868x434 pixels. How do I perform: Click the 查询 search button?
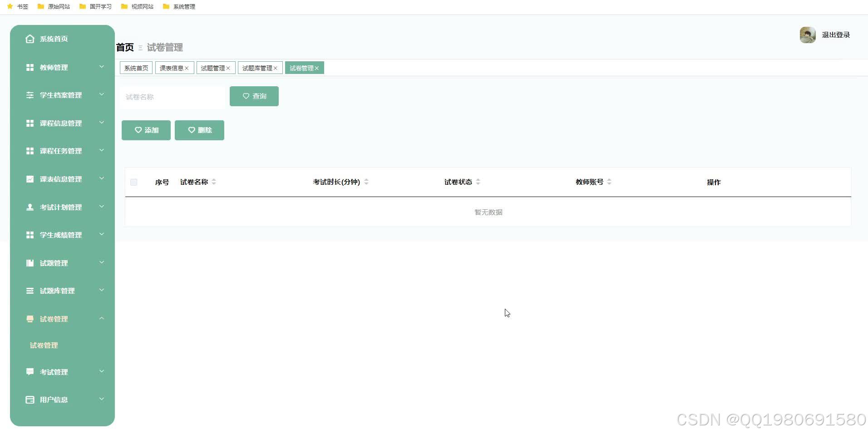(254, 96)
